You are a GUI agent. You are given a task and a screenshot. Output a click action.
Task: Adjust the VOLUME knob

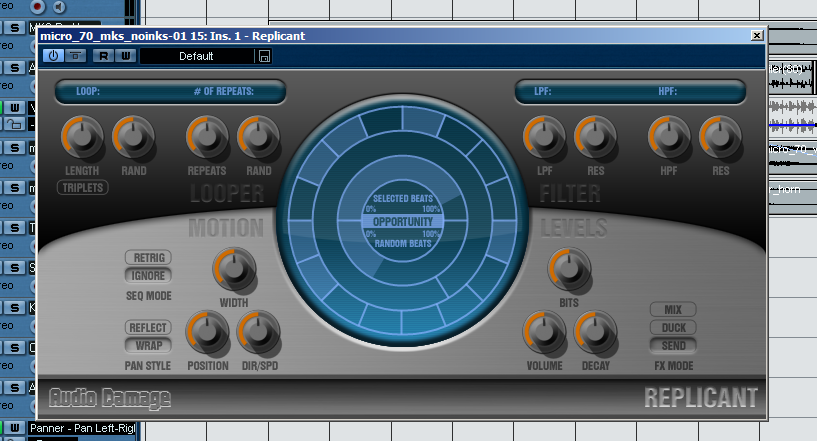click(x=544, y=332)
